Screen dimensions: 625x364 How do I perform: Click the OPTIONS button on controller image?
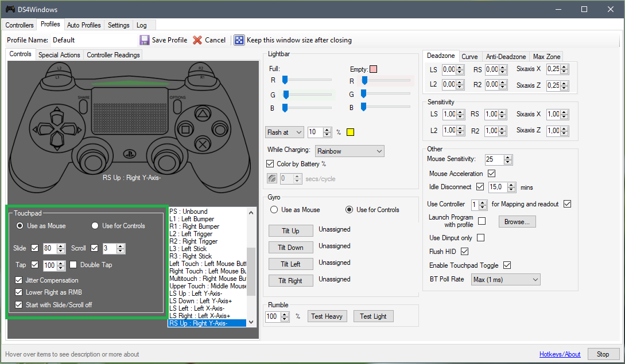tap(177, 106)
